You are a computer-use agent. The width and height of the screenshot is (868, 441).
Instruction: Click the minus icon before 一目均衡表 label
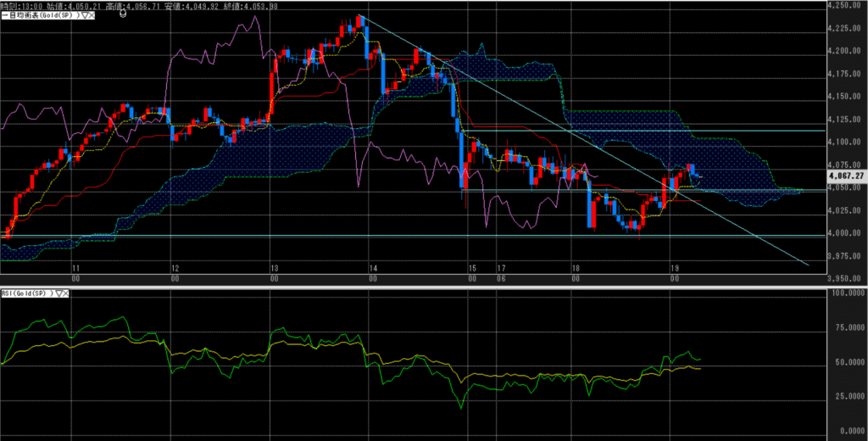(x=3, y=15)
